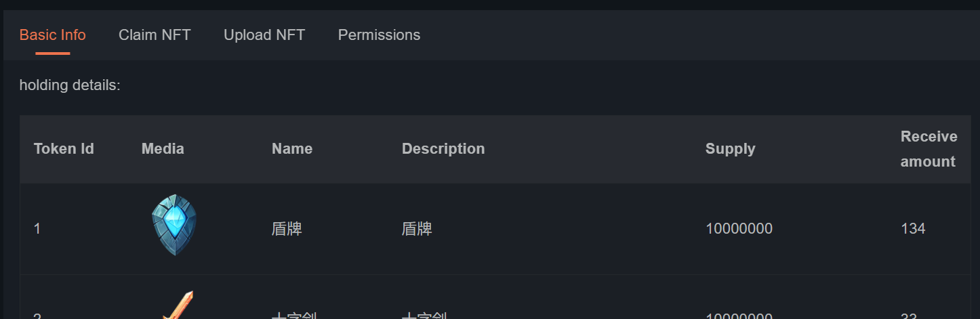Click the Supply column header
The width and height of the screenshot is (980, 319).
(730, 148)
